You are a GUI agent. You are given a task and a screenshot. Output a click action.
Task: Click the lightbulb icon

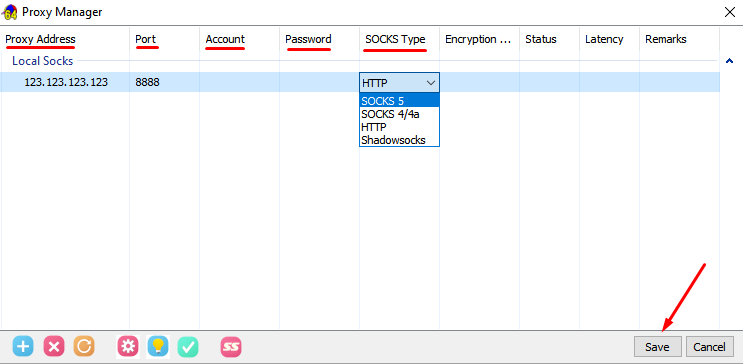coord(158,347)
